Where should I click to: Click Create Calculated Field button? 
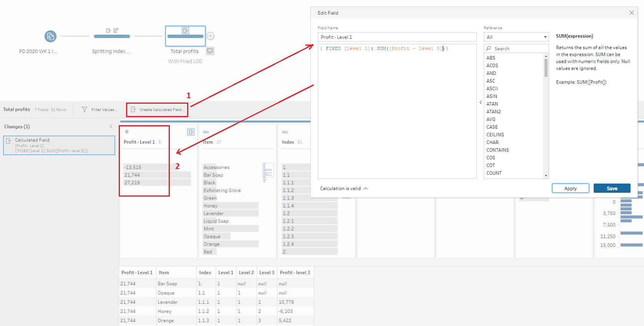pyautogui.click(x=158, y=110)
